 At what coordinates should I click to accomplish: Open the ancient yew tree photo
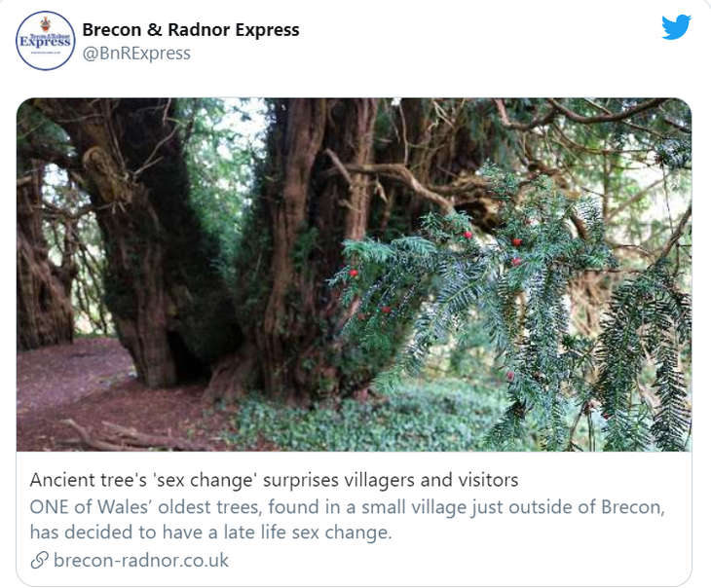pos(354,274)
